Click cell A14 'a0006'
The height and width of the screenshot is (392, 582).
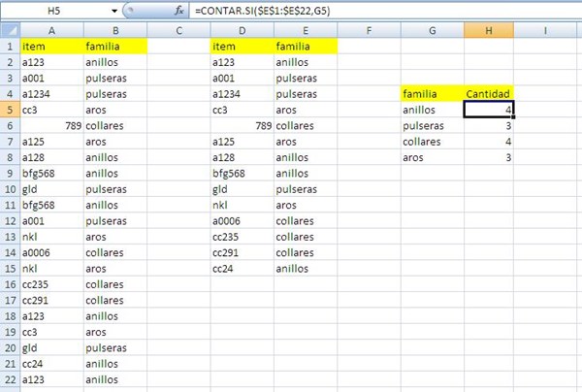(x=52, y=253)
